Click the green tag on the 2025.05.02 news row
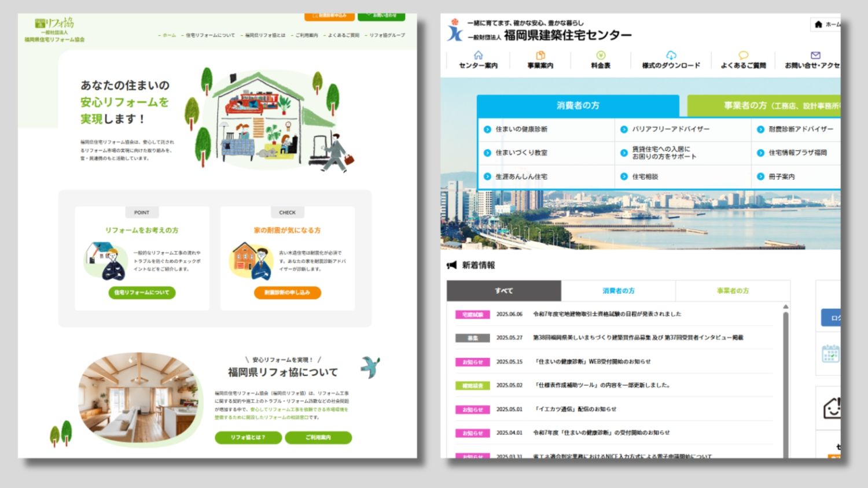This screenshot has height=488, width=868. pyautogui.click(x=473, y=386)
